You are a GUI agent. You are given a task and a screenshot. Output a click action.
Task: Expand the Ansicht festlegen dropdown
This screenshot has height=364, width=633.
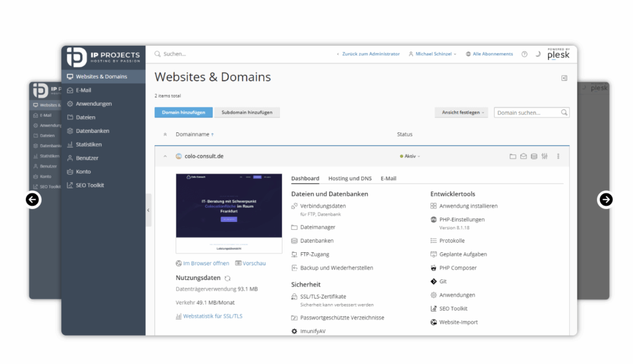[464, 112]
